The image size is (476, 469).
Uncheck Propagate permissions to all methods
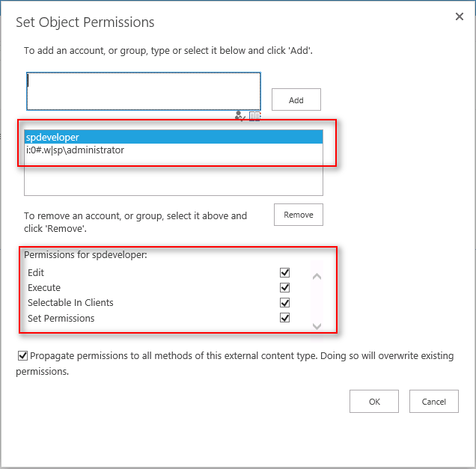23,356
